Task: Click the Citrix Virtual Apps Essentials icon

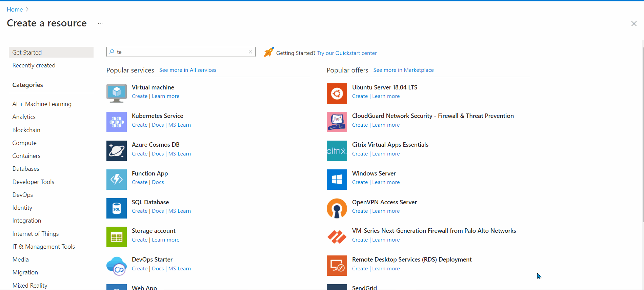Action: (x=337, y=151)
